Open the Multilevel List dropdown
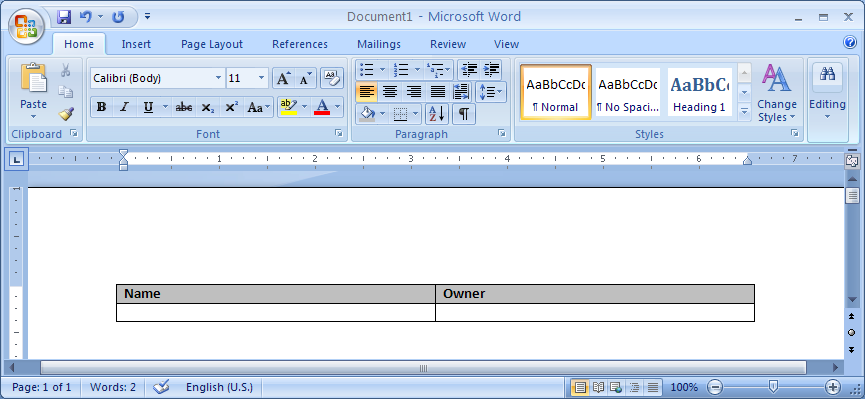The height and width of the screenshot is (399, 865). tap(447, 70)
